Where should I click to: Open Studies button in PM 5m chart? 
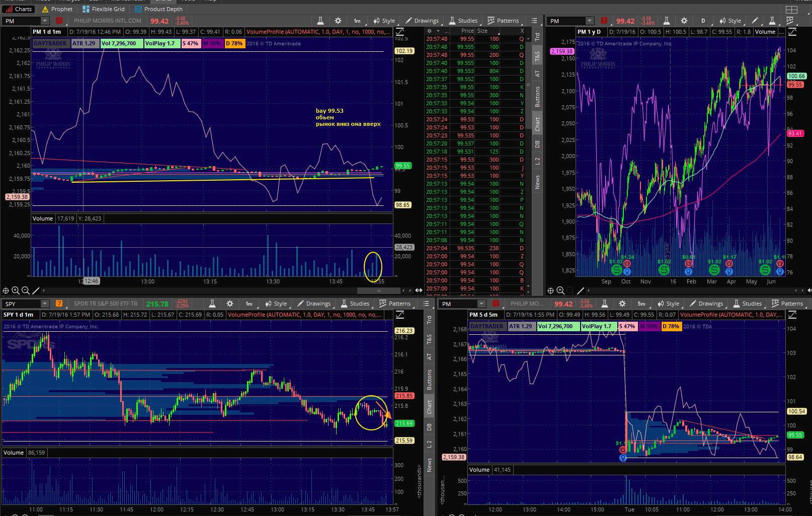point(748,304)
